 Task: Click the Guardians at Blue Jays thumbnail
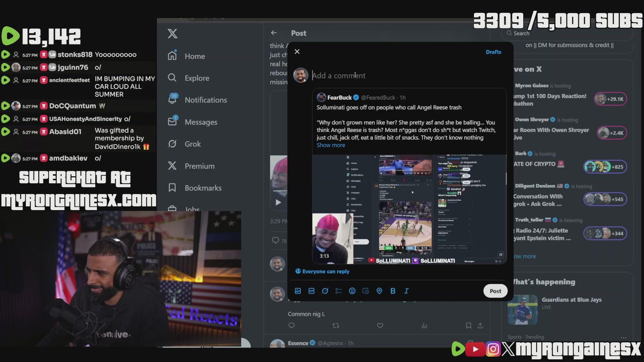[x=523, y=310]
